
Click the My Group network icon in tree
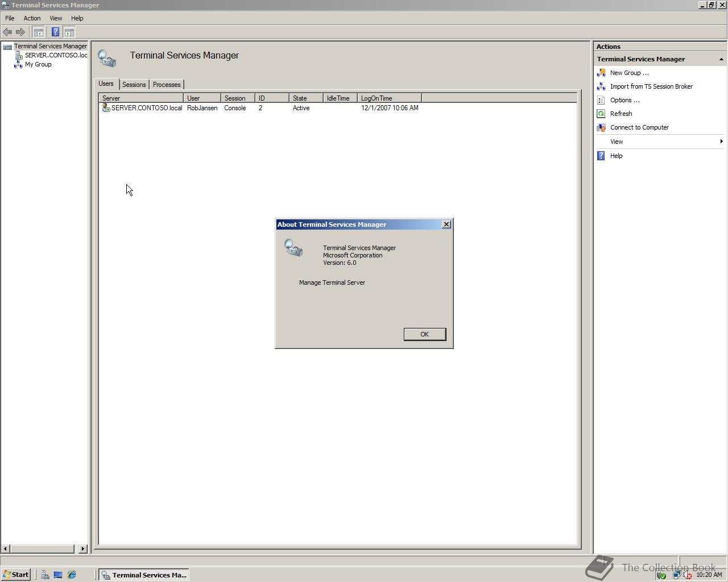pyautogui.click(x=18, y=64)
